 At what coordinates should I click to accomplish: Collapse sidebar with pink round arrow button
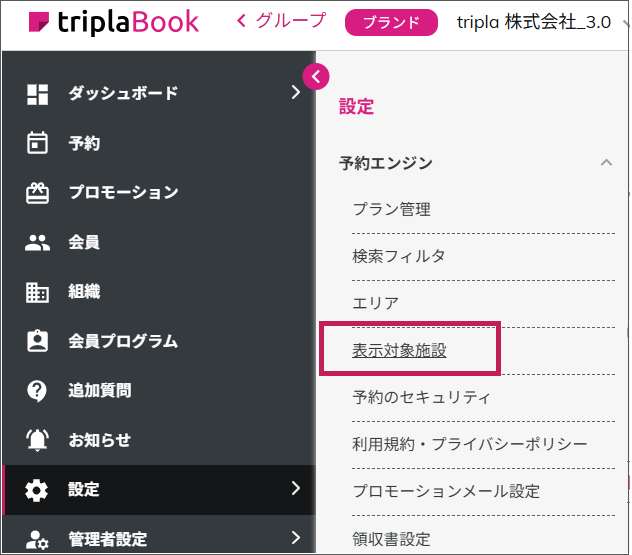click(x=316, y=77)
